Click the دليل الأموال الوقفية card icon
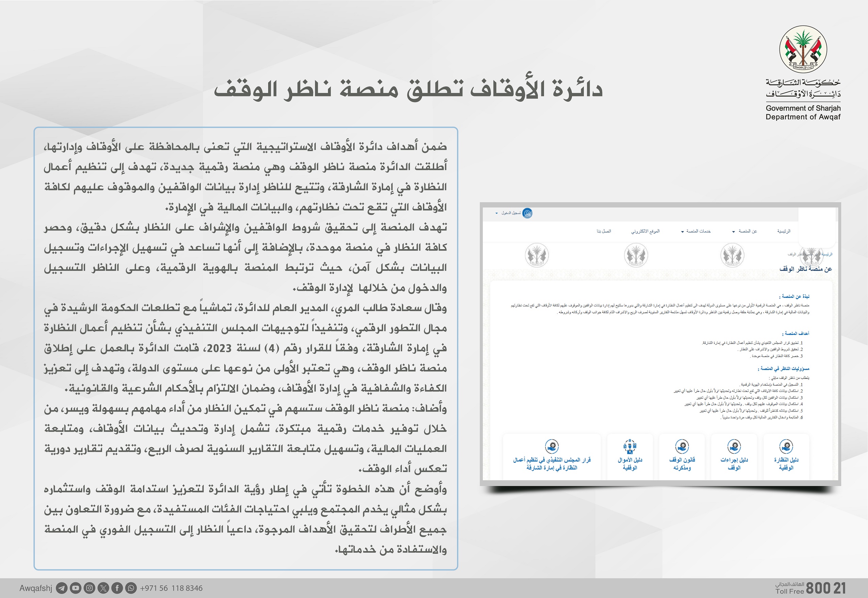 pyautogui.click(x=630, y=446)
